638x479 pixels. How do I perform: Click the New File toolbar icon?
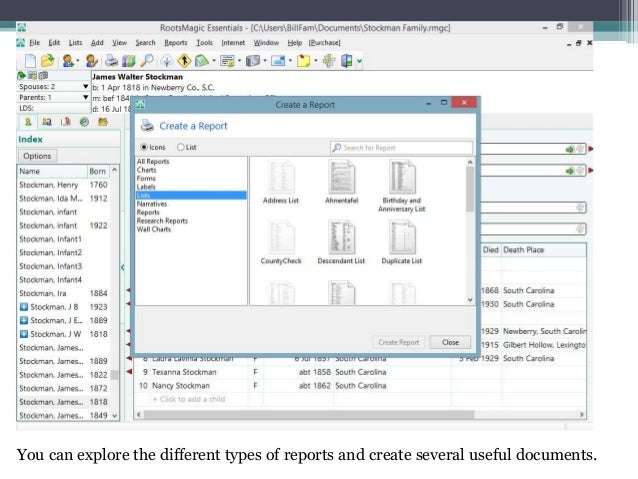(x=31, y=61)
